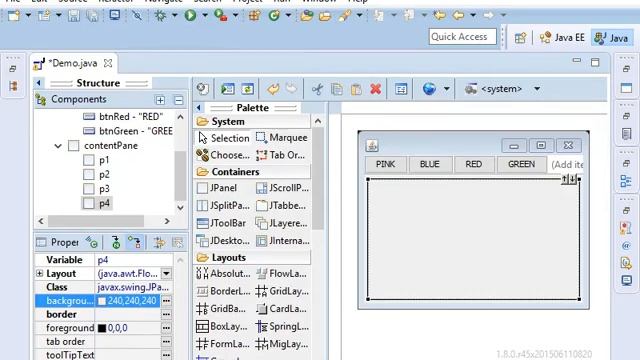
Task: Click the Open Perspective icon
Action: [x=520, y=38]
